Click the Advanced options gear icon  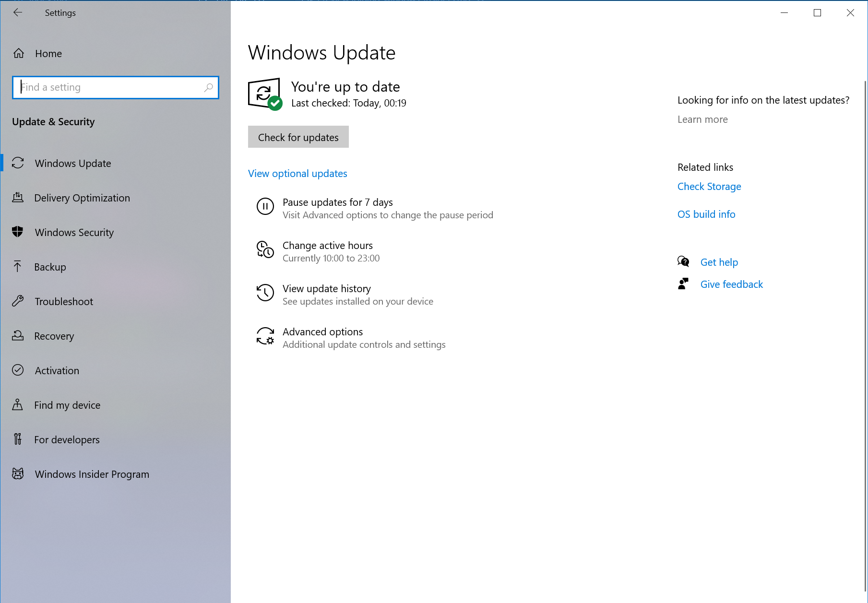click(265, 336)
